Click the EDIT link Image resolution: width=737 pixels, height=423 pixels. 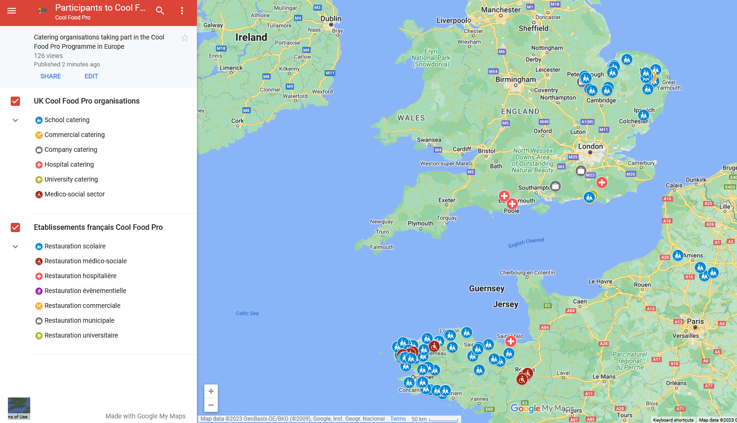[91, 76]
